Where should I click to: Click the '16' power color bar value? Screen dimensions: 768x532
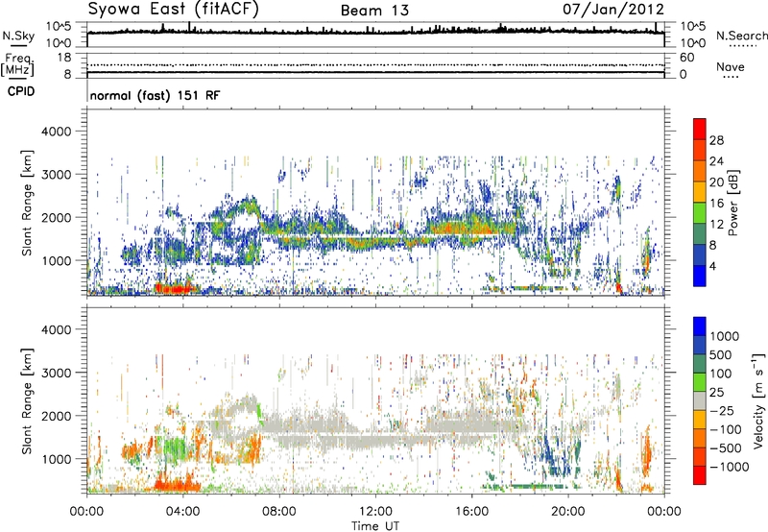point(716,204)
